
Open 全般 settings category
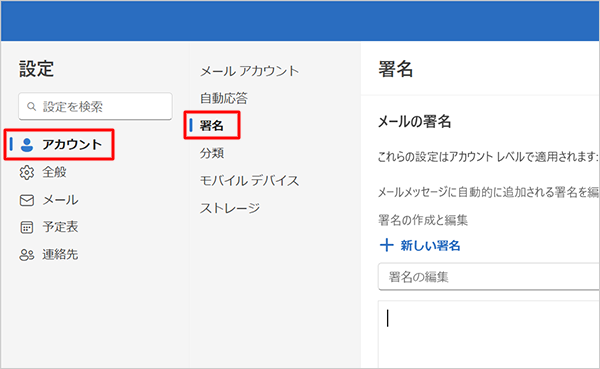pyautogui.click(x=54, y=172)
